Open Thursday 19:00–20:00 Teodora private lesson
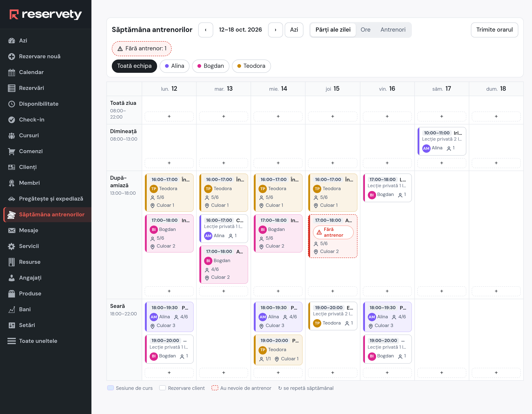Image resolution: width=532 pixels, height=414 pixels. pos(332,316)
